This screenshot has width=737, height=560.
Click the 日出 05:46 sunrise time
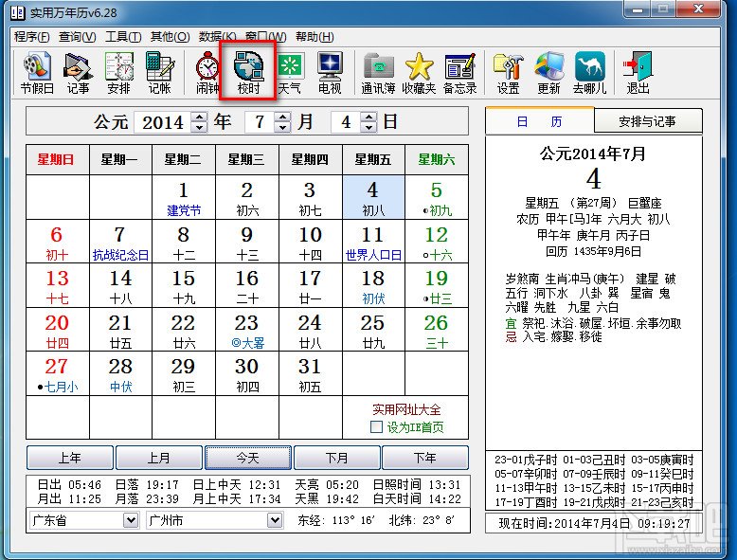(x=69, y=484)
